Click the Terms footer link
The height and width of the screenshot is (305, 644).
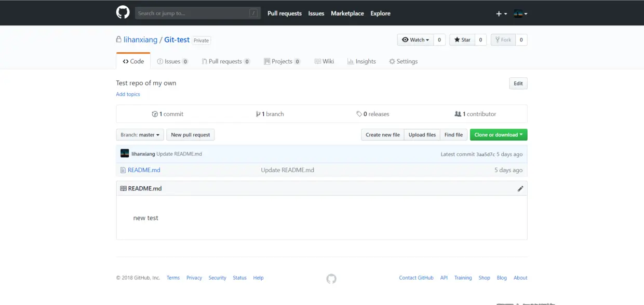point(173,278)
